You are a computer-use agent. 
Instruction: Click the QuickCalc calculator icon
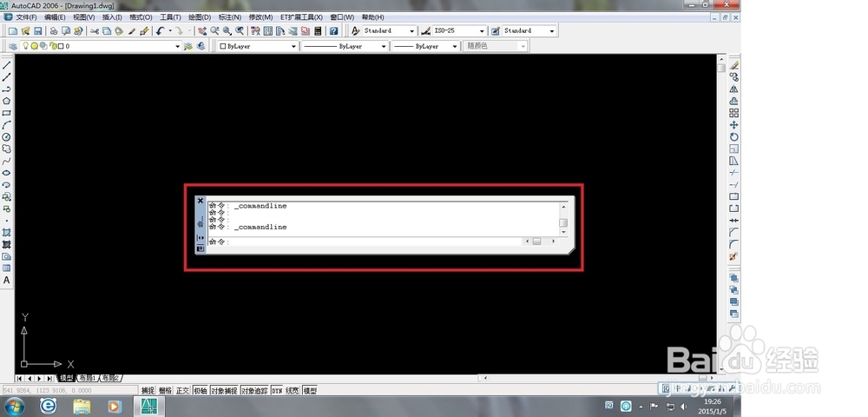(319, 31)
